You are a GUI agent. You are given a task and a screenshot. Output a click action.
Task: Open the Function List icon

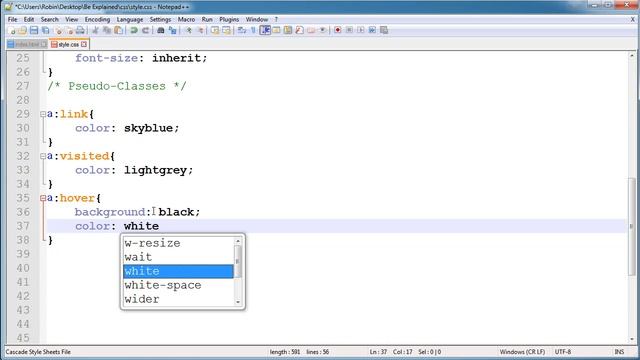299,30
